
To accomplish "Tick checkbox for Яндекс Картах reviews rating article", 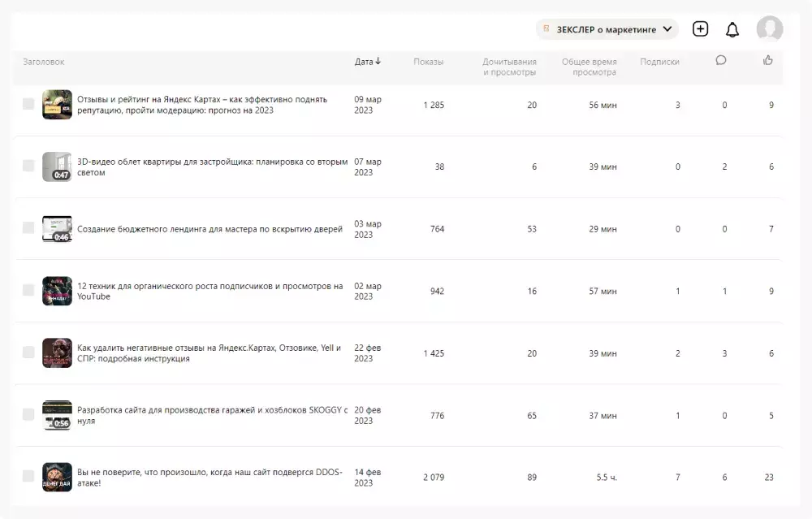I will click(x=28, y=104).
